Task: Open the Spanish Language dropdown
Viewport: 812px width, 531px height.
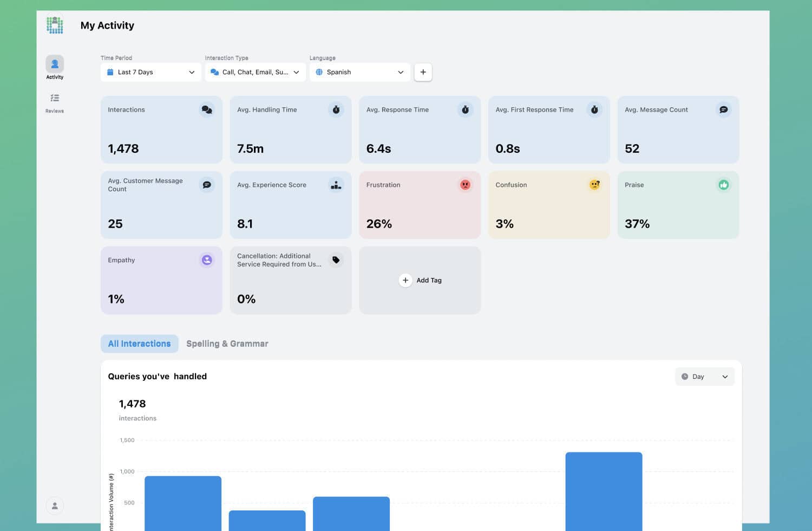Action: click(359, 72)
